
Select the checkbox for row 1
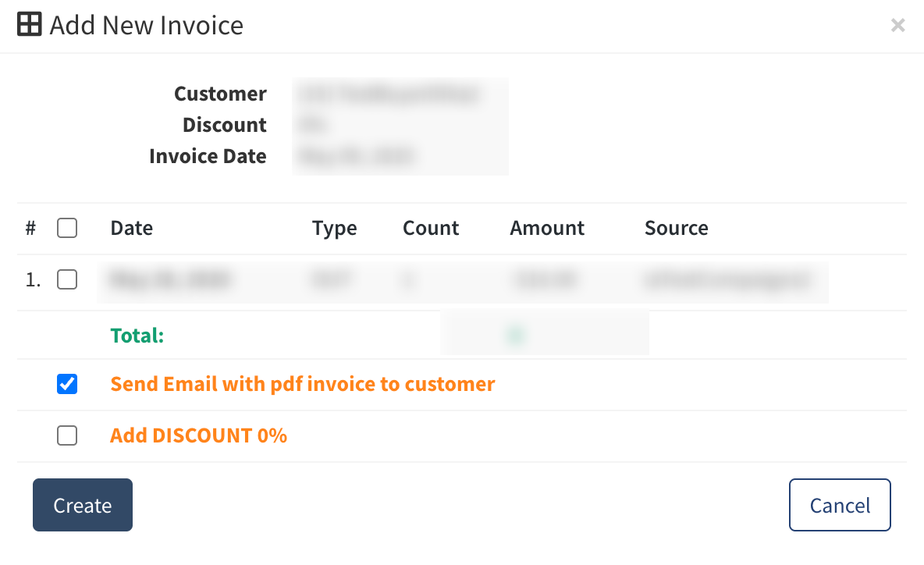click(67, 279)
